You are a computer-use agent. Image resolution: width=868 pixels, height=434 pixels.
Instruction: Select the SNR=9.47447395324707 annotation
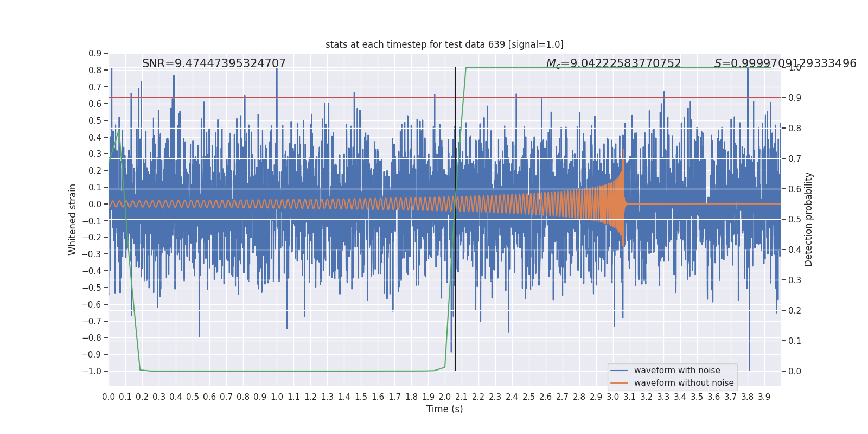(x=214, y=63)
